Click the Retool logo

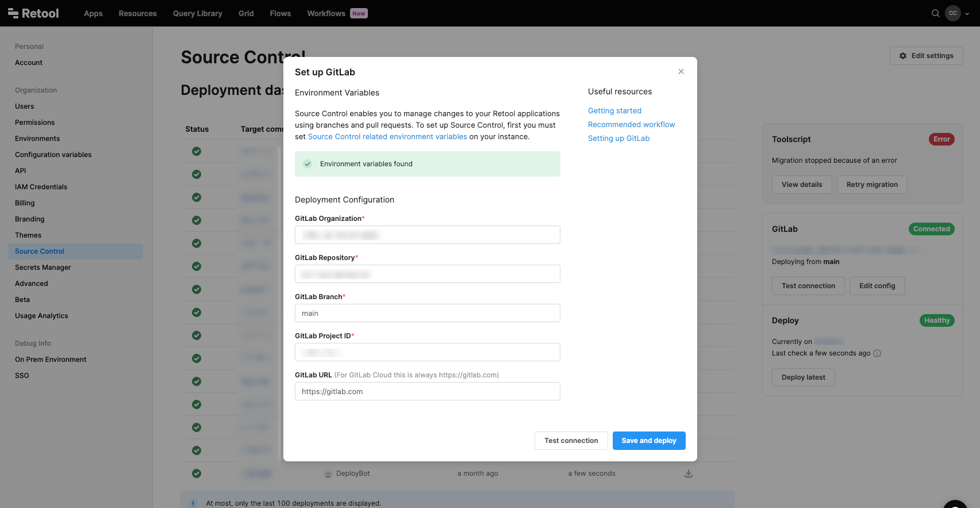[x=33, y=13]
